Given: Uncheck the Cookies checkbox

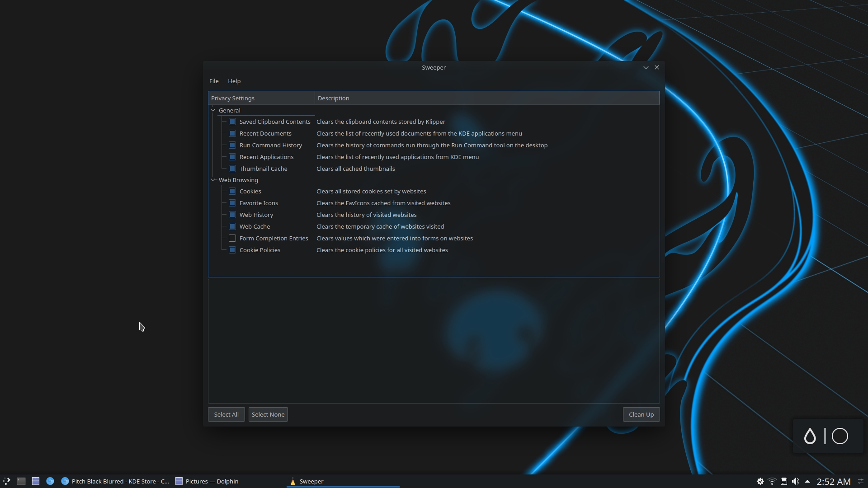Looking at the screenshot, I should (232, 191).
